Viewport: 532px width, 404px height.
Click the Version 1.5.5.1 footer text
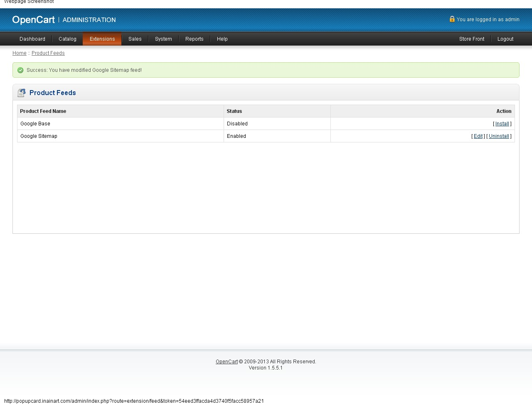(x=266, y=368)
